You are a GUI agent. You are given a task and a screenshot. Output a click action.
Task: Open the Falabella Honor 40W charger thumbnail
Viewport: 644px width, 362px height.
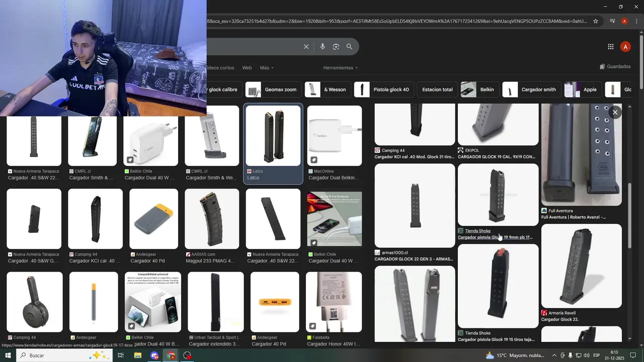[334, 302]
